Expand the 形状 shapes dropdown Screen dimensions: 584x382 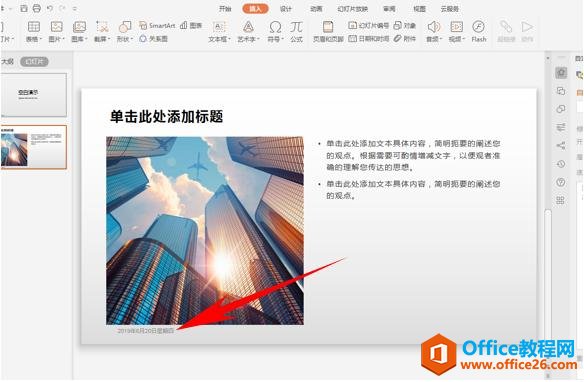click(125, 39)
